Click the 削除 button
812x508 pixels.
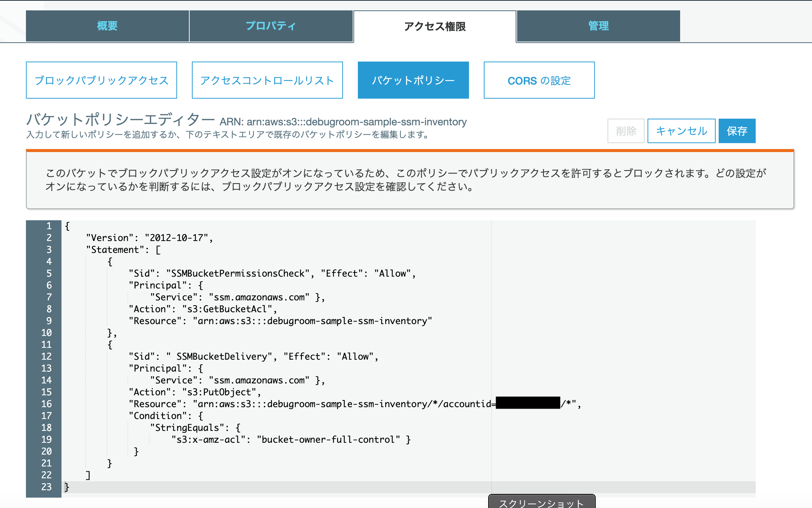pyautogui.click(x=626, y=131)
